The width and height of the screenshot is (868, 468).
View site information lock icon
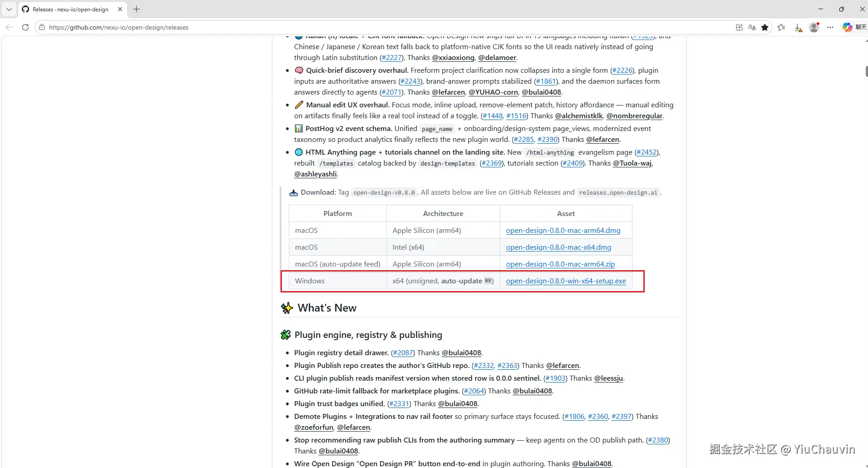(42, 27)
